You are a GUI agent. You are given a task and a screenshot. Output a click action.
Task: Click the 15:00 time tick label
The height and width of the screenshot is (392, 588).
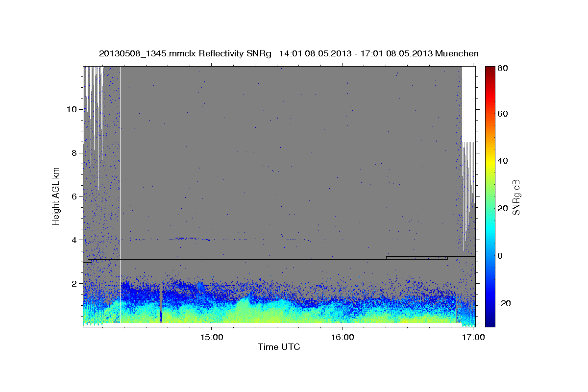tap(211, 337)
